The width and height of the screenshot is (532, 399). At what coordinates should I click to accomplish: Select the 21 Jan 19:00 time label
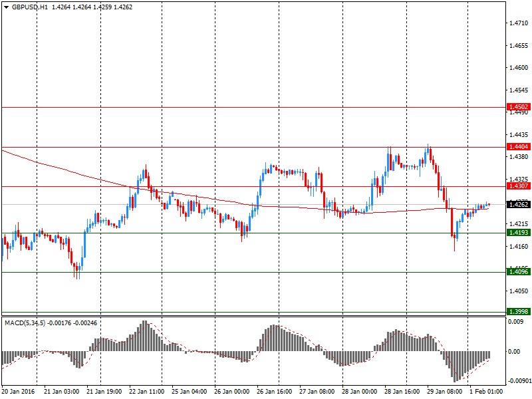click(x=104, y=391)
